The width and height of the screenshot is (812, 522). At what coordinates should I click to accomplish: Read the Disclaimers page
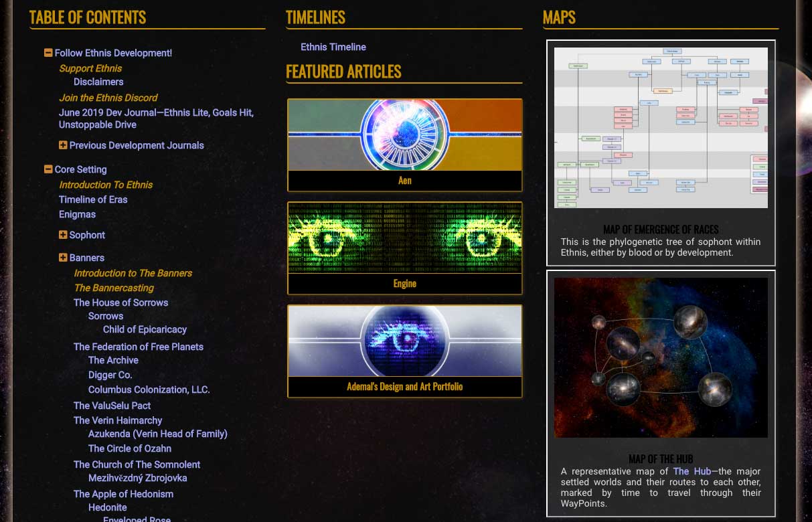pyautogui.click(x=98, y=82)
